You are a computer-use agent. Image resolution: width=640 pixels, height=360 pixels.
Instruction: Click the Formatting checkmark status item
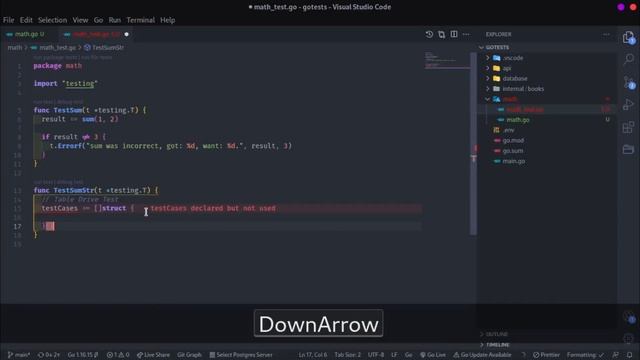pos(585,355)
